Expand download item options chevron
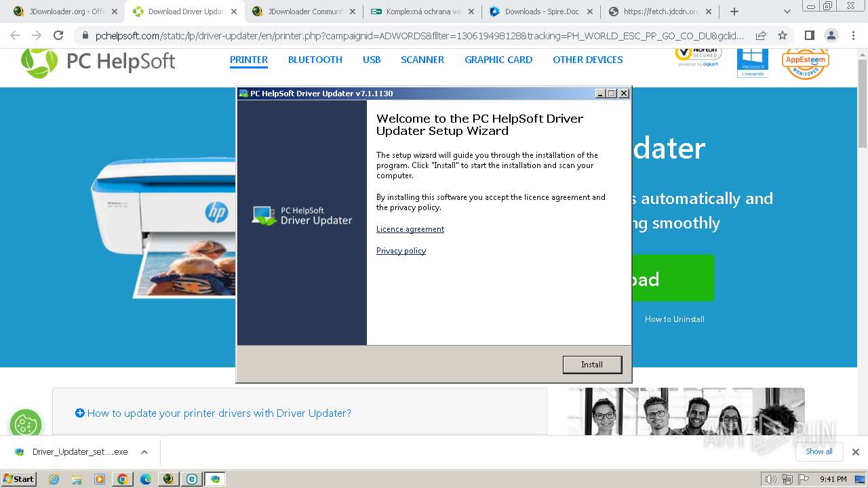 click(144, 452)
